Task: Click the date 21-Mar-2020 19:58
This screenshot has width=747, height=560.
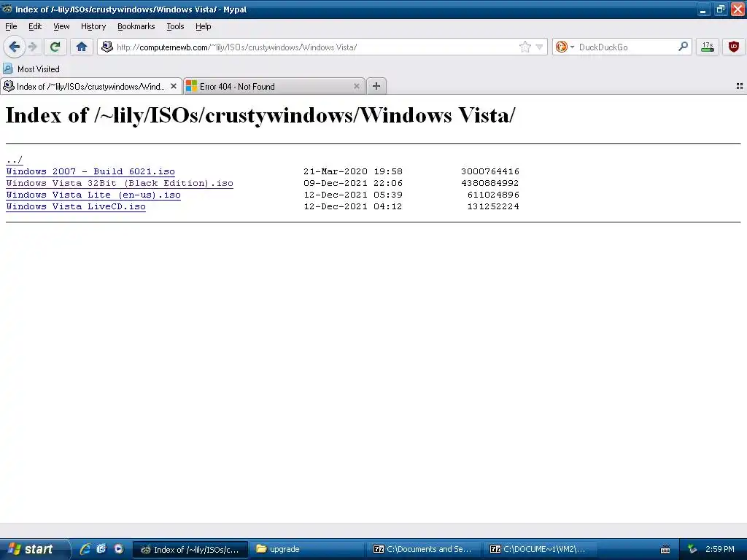Action: pos(353,171)
